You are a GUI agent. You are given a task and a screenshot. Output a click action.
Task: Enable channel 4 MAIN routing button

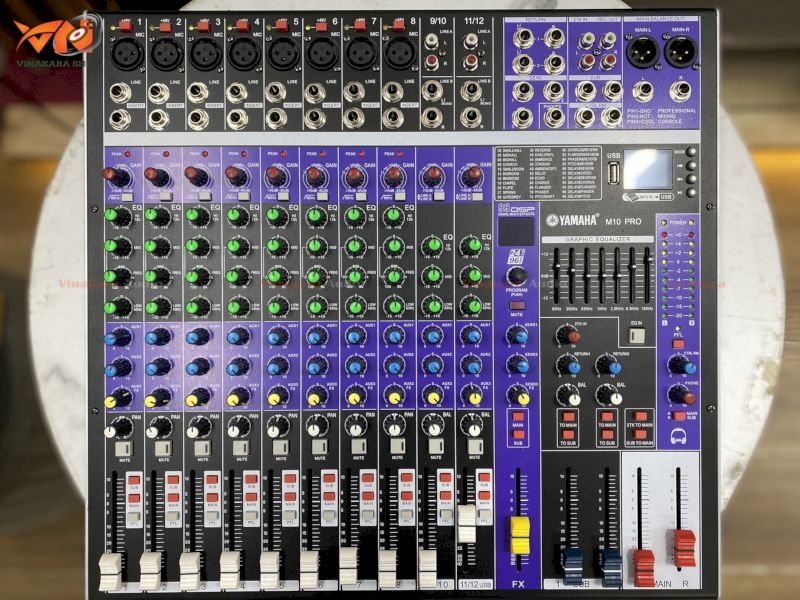coord(251,498)
